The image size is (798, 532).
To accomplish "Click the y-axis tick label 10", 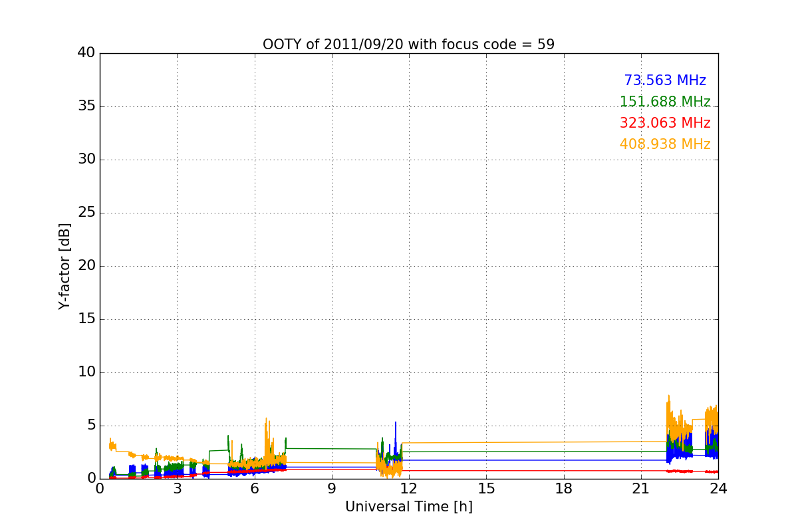I will (86, 372).
